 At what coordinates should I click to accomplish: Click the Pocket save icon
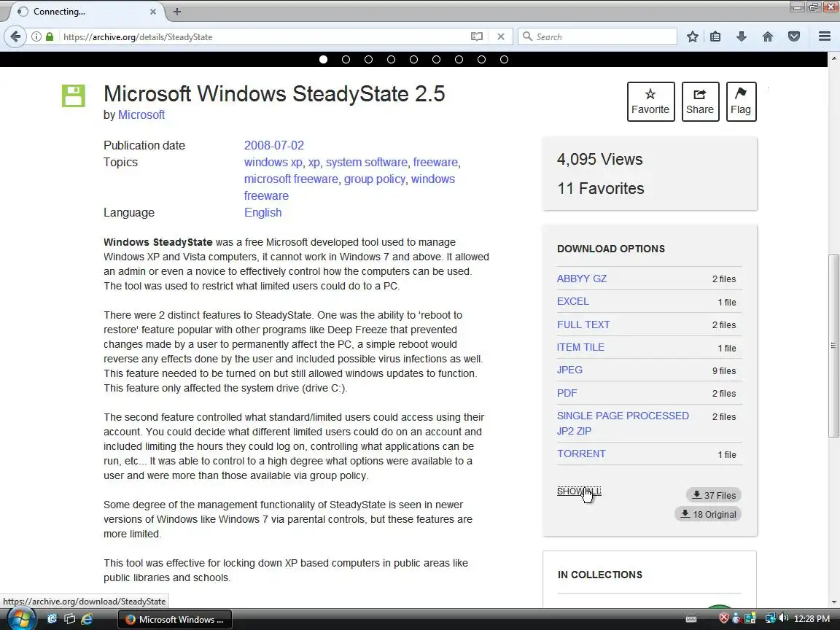794,36
